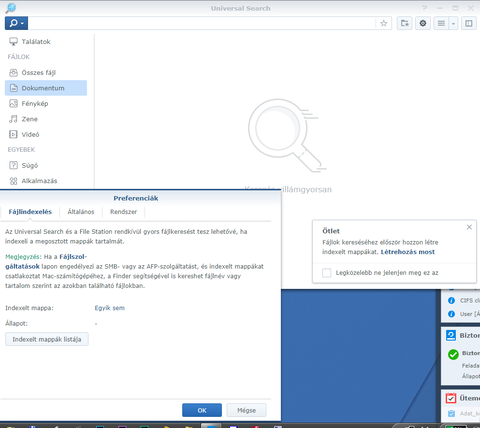Open the indexed folder list icon
The height and width of the screenshot is (428, 480).
pos(405,23)
